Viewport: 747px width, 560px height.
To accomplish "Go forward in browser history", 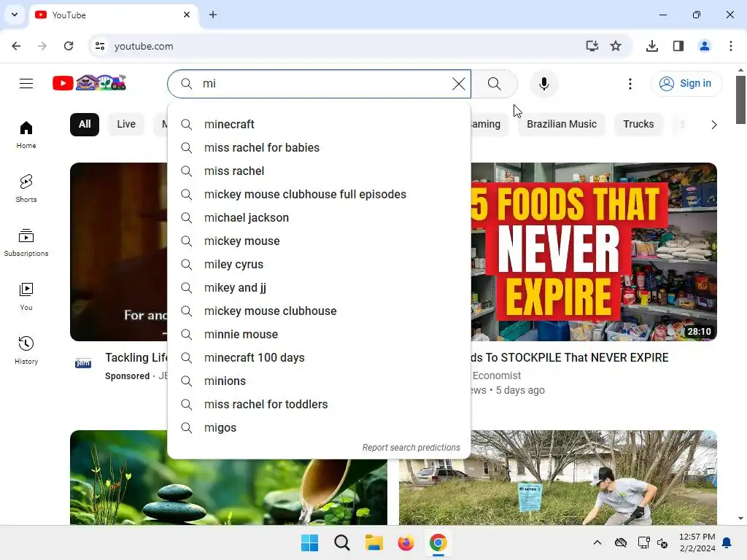I will tap(42, 46).
